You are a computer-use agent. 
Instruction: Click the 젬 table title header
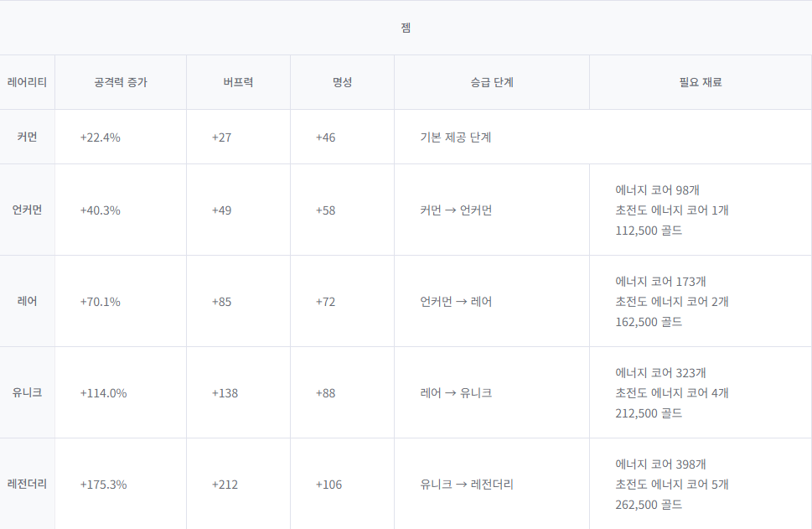click(x=406, y=28)
